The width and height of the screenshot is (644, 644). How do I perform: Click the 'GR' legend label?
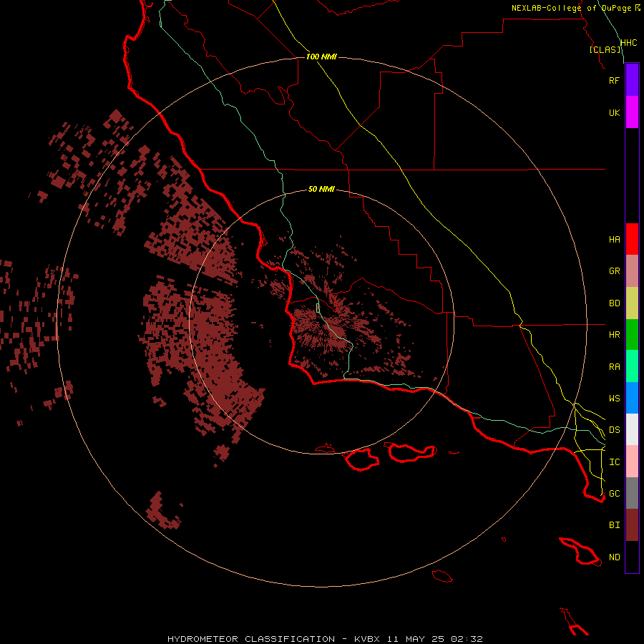click(614, 271)
